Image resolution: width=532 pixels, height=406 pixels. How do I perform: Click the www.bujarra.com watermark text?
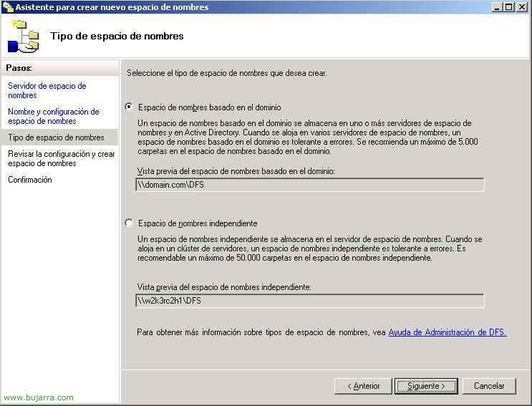coord(39,397)
